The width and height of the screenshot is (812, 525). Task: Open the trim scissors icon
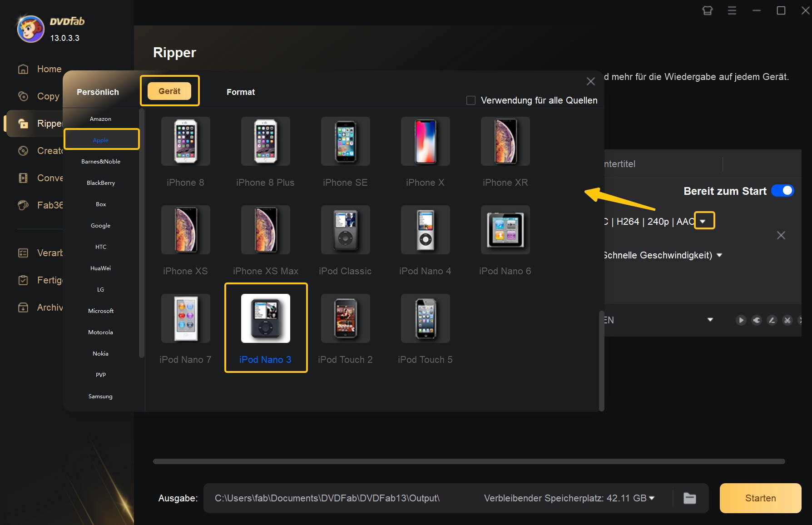pos(787,320)
